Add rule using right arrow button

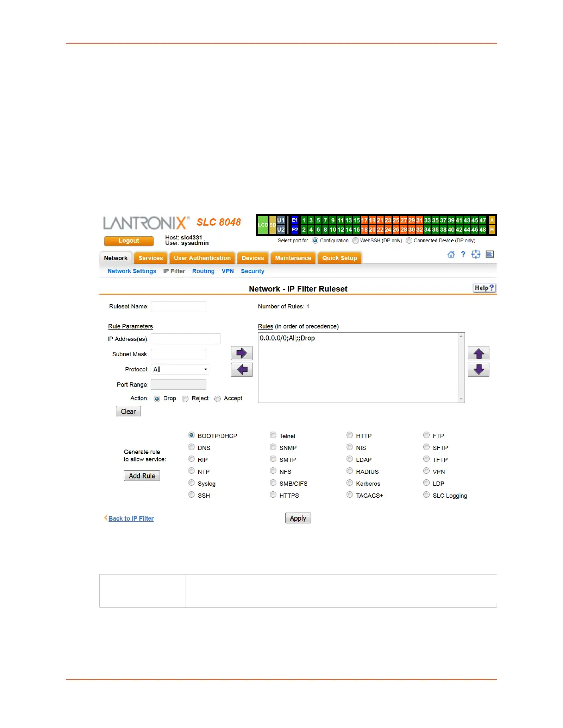tap(242, 353)
